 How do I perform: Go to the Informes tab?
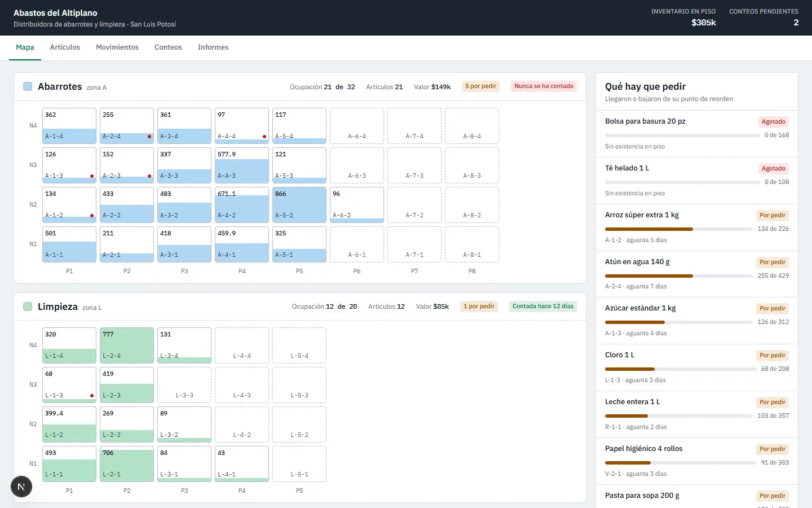tap(213, 47)
